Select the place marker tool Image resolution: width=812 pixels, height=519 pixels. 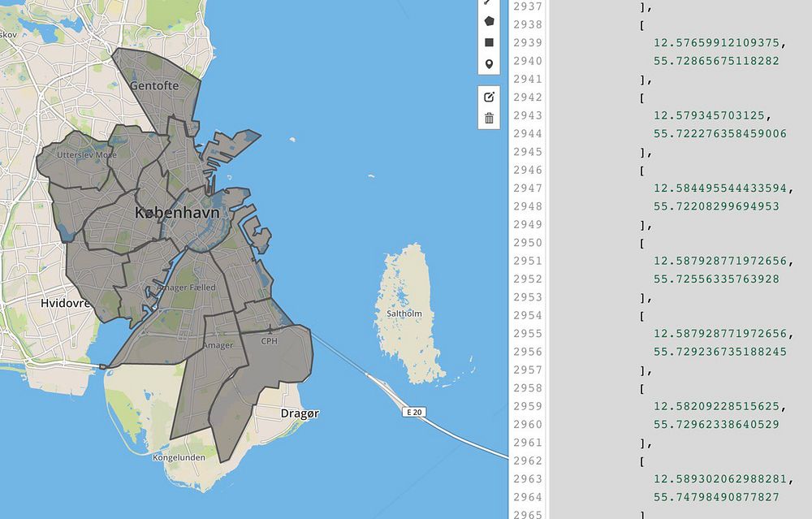coord(489,64)
